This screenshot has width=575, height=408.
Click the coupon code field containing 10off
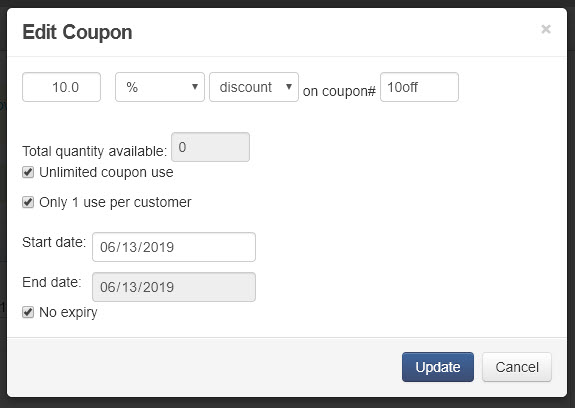point(419,87)
